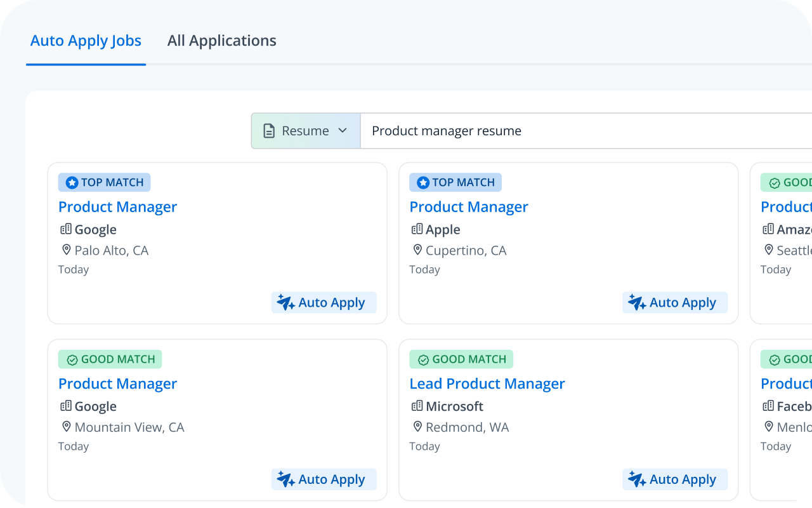This screenshot has width=812, height=508.
Task: Click checkmark icon on Microsoft's GOOD MATCH badge
Action: [424, 360]
